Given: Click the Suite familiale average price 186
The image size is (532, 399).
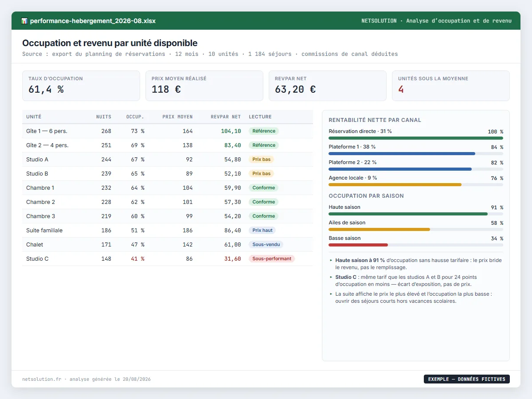Looking at the screenshot, I should coord(188,231).
